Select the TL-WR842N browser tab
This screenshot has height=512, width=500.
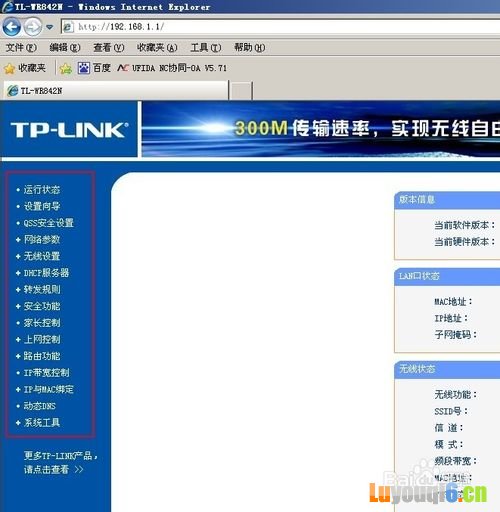(116, 90)
